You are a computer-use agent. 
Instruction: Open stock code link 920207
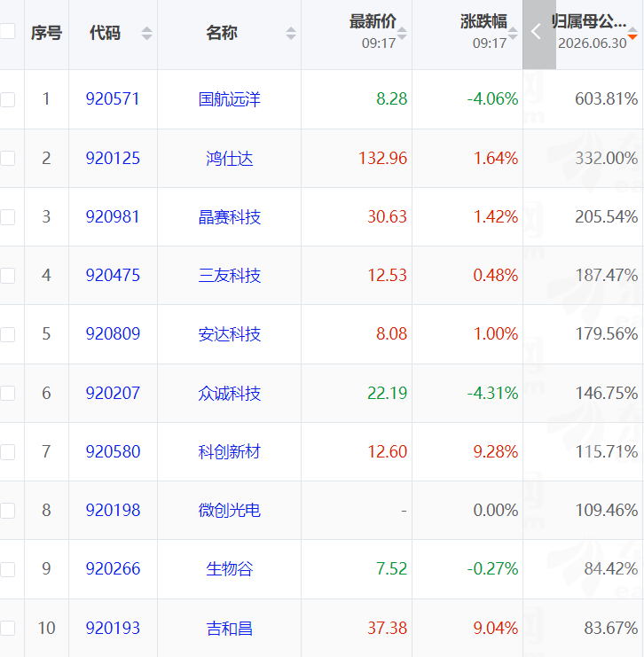click(x=113, y=393)
